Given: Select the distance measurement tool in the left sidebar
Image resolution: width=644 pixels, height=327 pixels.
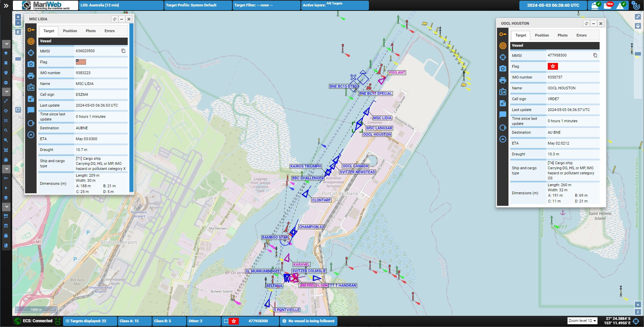Looking at the screenshot, I should (x=6, y=101).
